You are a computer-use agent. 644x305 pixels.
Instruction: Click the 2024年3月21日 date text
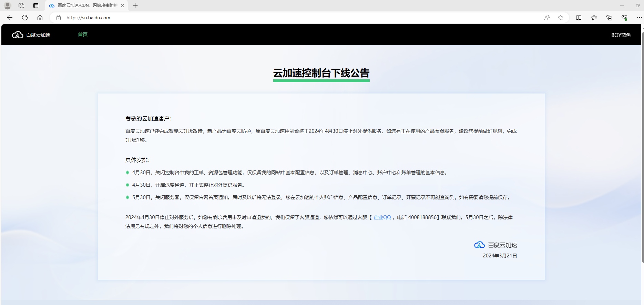(500, 256)
